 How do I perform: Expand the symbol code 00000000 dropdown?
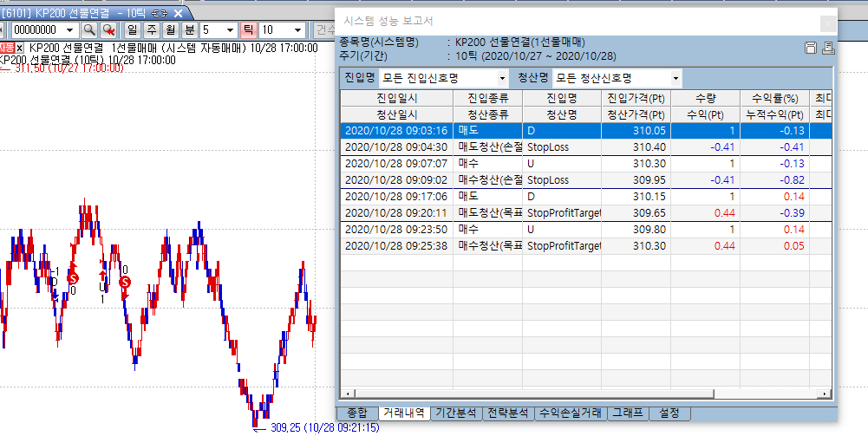click(71, 29)
